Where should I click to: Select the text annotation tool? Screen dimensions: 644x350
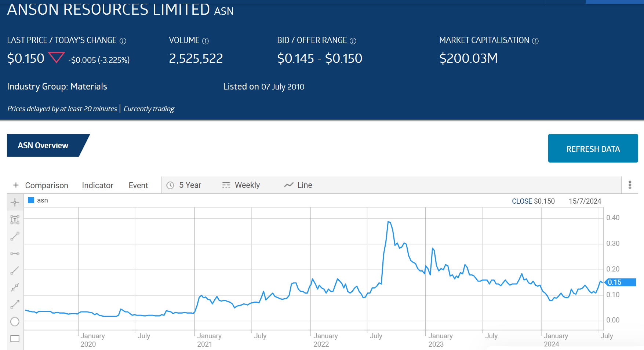tap(15, 220)
